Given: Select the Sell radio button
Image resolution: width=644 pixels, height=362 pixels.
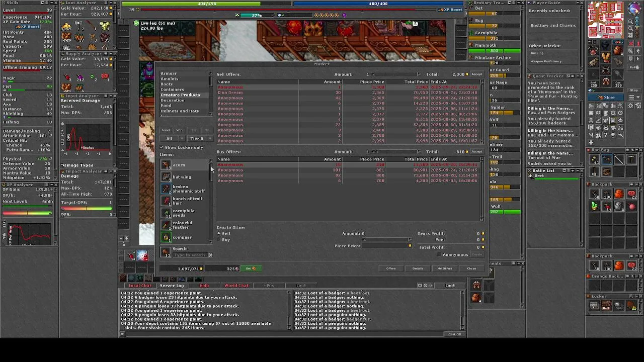Looking at the screenshot, I should click(x=219, y=233).
